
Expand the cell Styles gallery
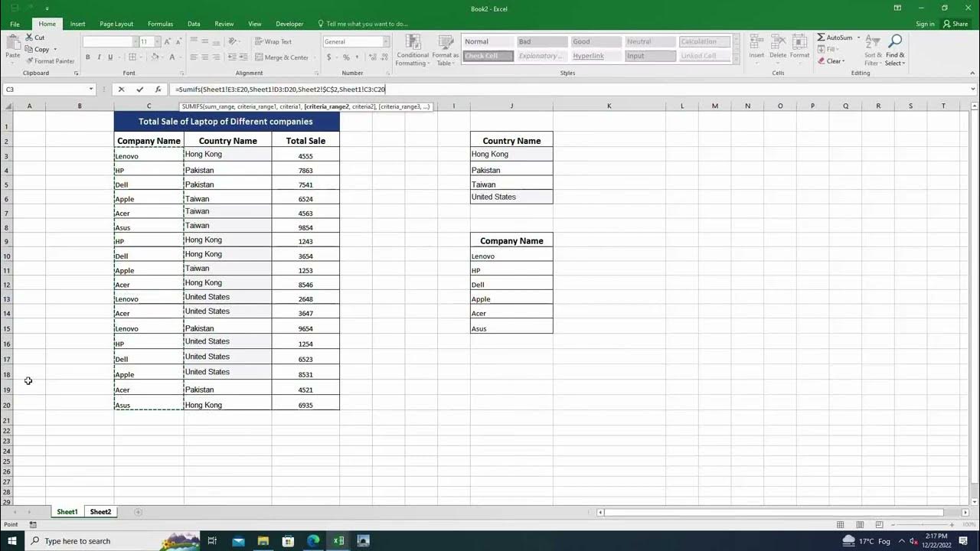pyautogui.click(x=737, y=60)
